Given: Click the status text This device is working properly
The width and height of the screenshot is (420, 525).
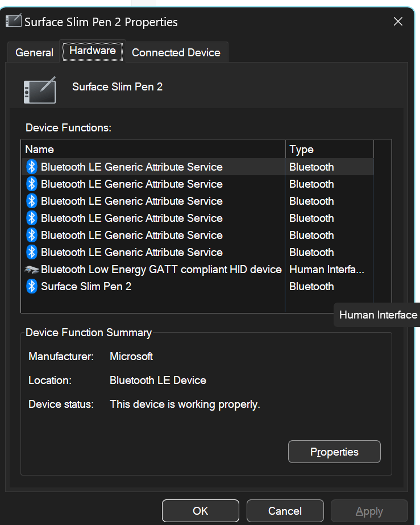Looking at the screenshot, I should 185,404.
